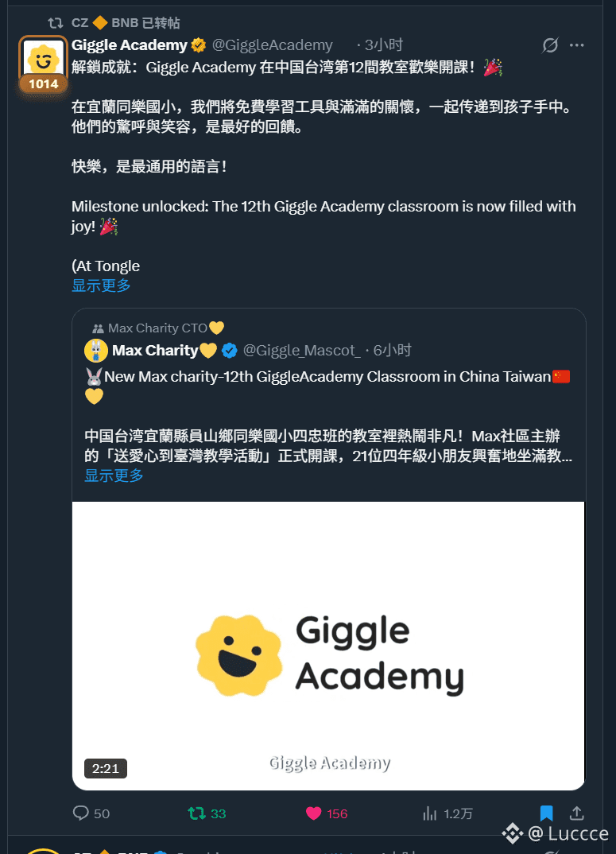Click the 3小时 tweet timestamp

point(384,45)
